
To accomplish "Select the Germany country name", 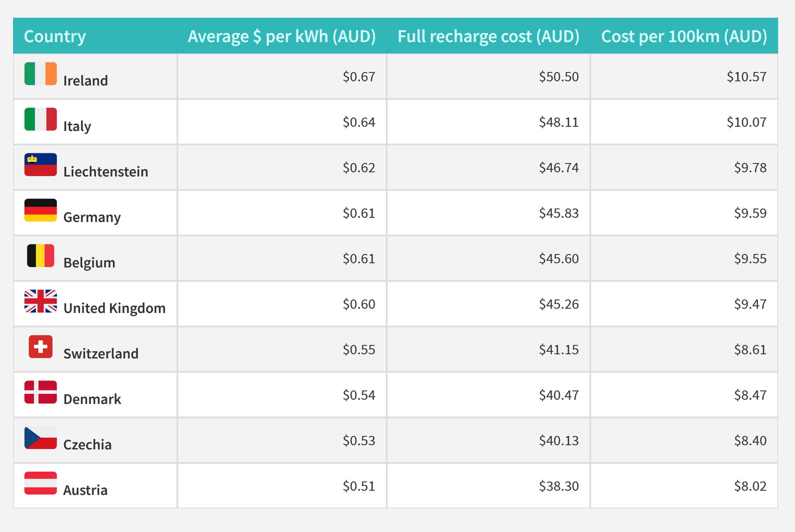I will (92, 218).
